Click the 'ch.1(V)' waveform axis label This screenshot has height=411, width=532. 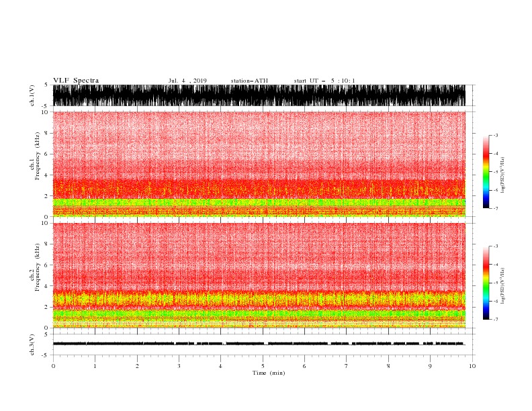[32, 95]
